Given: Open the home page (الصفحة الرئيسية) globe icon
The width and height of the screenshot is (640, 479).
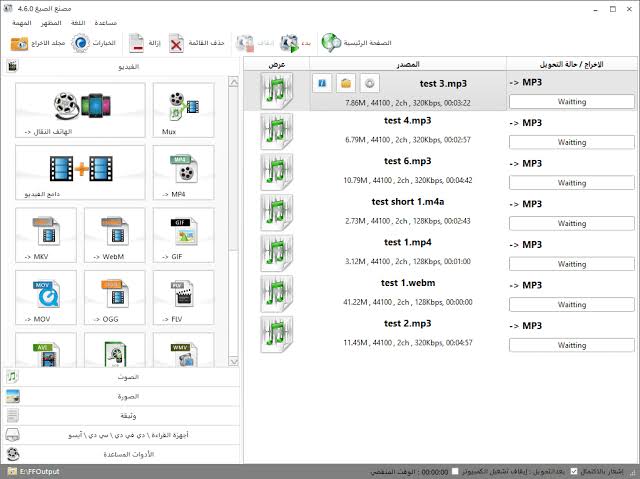Looking at the screenshot, I should [x=331, y=43].
